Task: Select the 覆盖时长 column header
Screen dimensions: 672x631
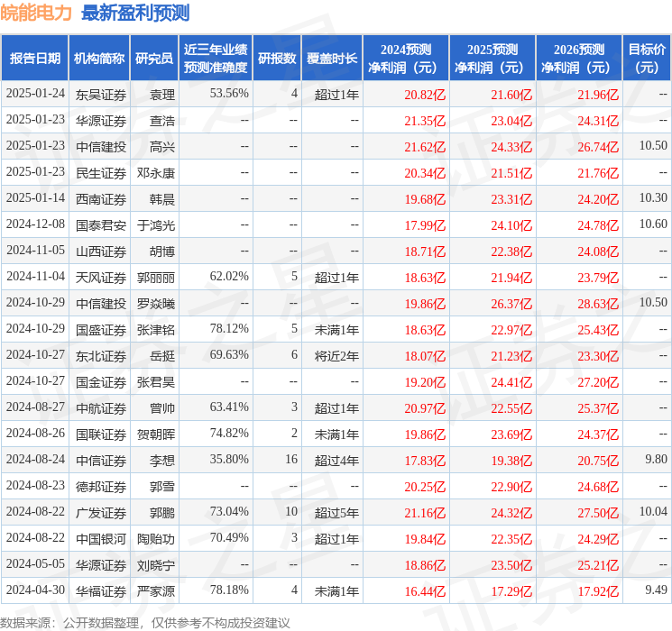Action: (332, 59)
